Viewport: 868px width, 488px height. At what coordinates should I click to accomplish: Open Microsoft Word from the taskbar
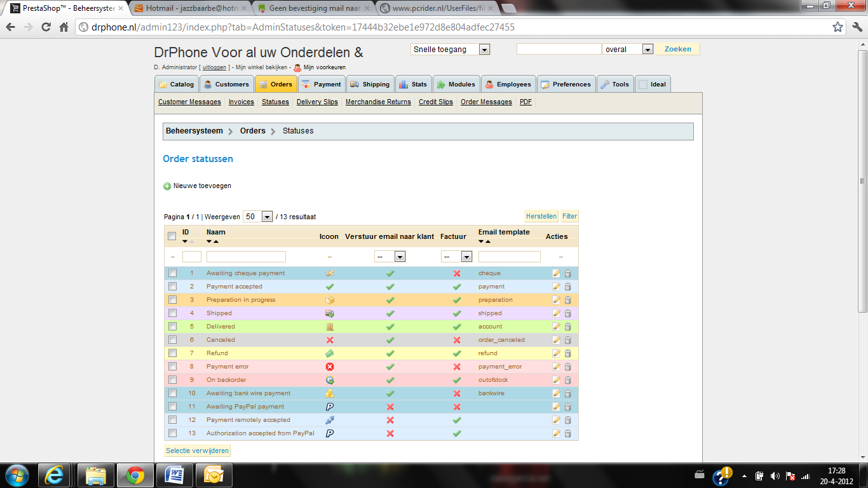click(174, 475)
